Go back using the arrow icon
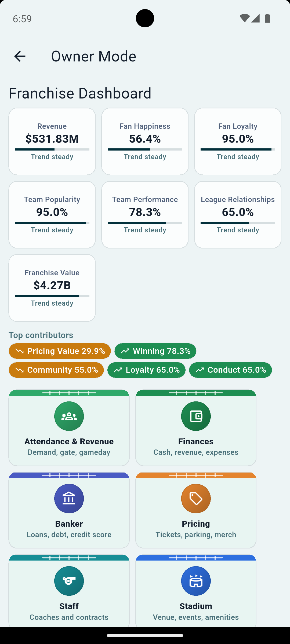The image size is (290, 644). 20,56
